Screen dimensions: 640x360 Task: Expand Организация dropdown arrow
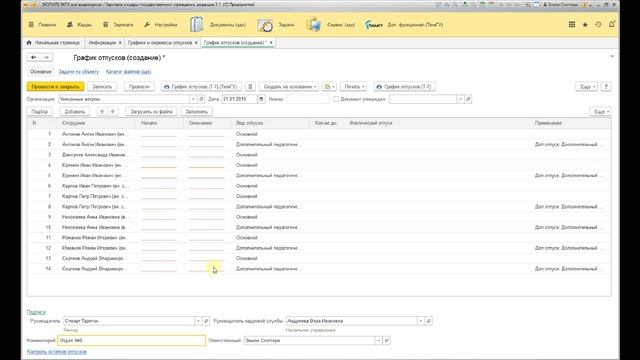pos(193,99)
